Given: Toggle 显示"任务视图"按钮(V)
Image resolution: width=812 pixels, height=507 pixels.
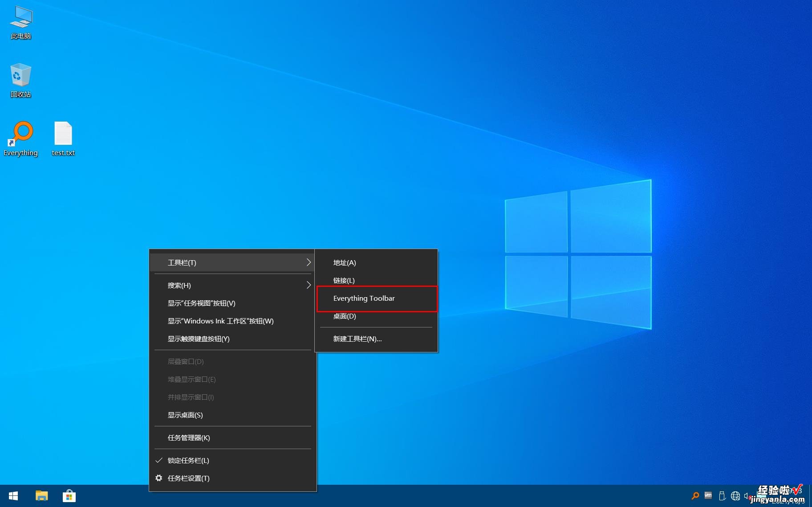Looking at the screenshot, I should (x=232, y=303).
